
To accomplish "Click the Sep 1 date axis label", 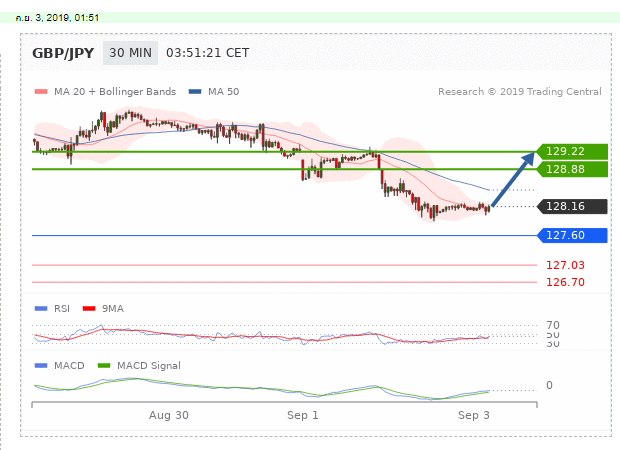I will point(303,415).
